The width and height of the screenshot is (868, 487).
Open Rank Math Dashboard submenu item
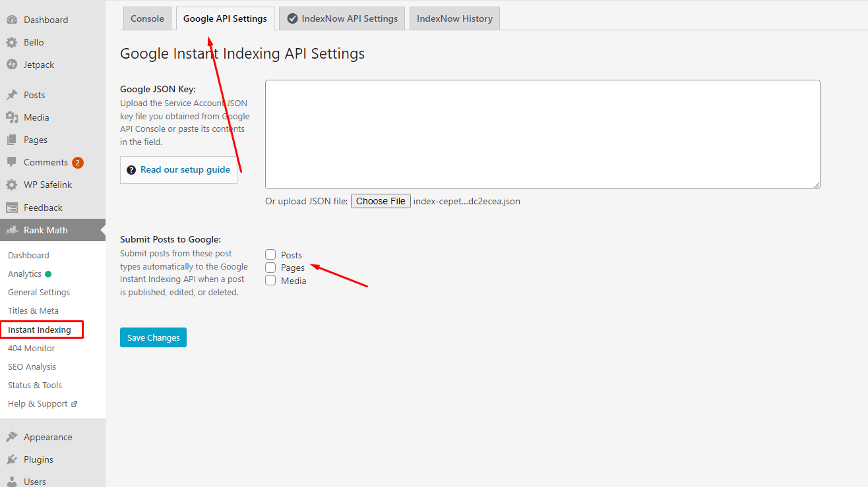(28, 255)
